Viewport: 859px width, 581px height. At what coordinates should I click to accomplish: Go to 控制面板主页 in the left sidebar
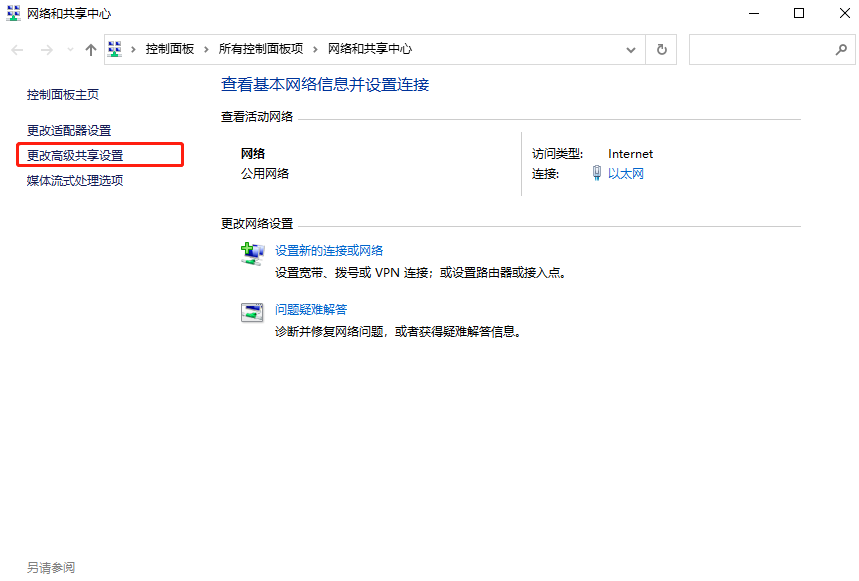[63, 94]
